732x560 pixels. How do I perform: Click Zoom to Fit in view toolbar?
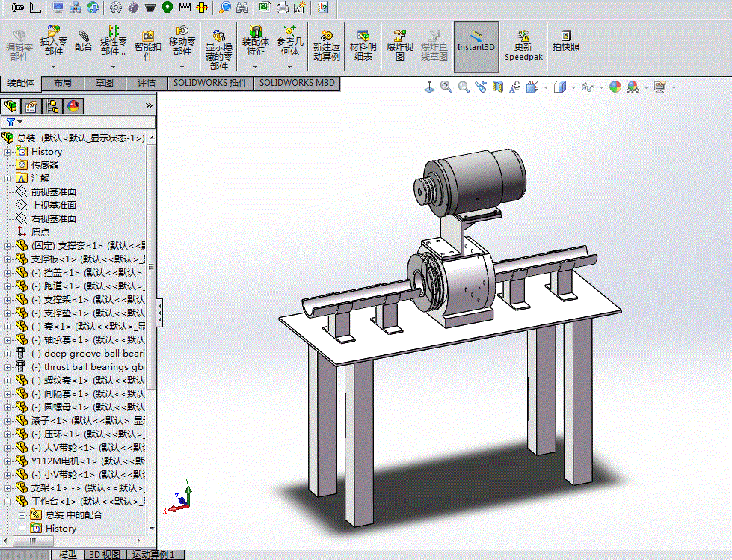446,87
